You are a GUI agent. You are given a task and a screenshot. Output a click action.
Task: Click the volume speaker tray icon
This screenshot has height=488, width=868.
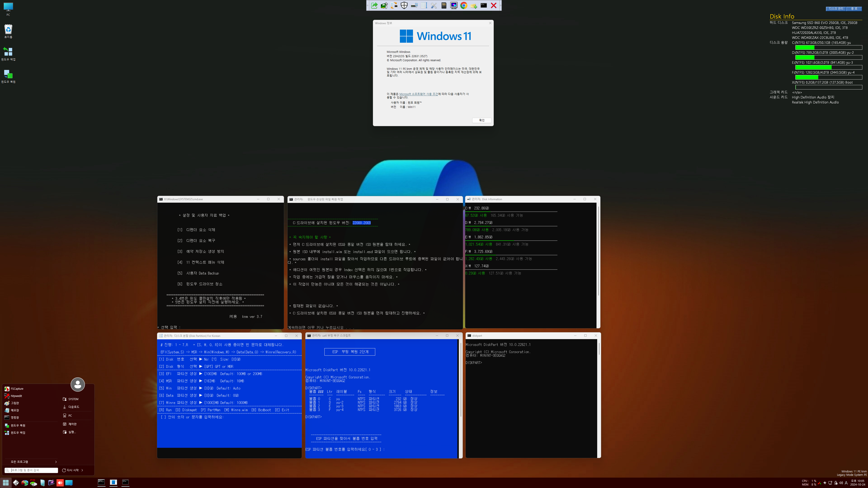(841, 483)
